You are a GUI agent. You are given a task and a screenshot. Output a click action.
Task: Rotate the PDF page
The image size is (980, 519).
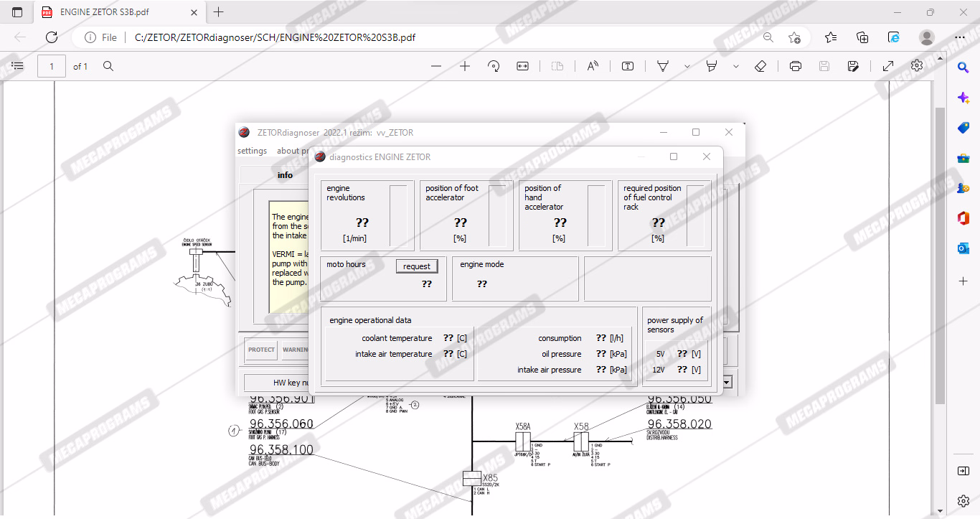494,66
